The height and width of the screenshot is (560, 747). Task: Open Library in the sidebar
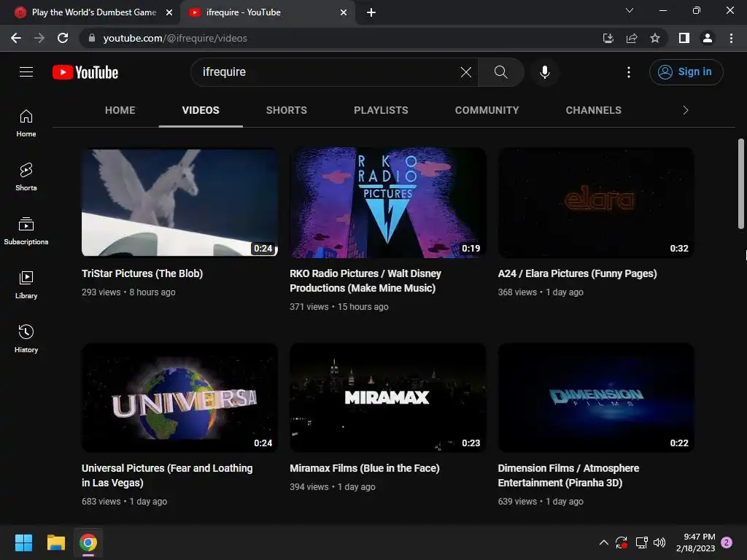coord(26,285)
